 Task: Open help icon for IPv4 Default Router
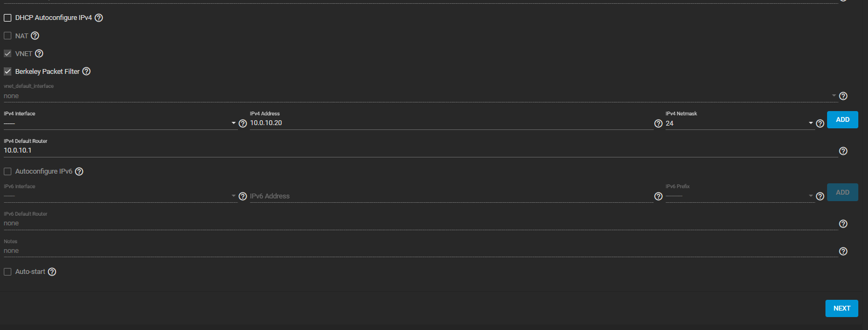pos(843,151)
